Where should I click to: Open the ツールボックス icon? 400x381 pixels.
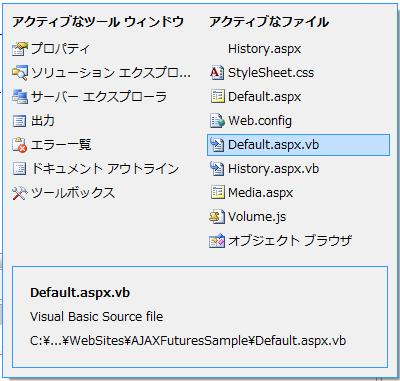tap(19, 193)
